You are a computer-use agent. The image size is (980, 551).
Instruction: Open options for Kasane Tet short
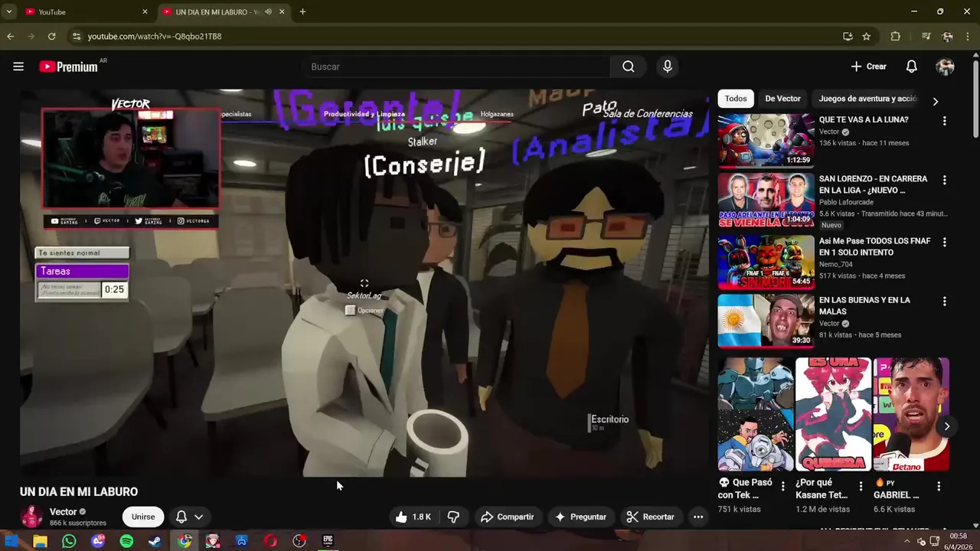click(x=861, y=486)
